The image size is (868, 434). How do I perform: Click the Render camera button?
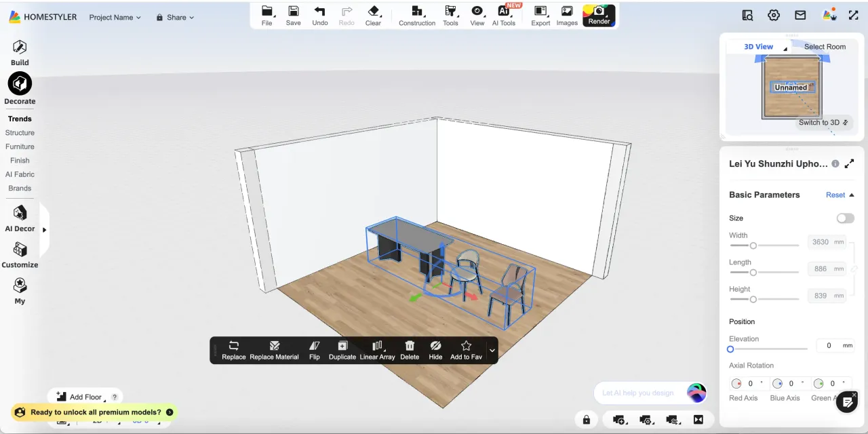click(x=599, y=15)
